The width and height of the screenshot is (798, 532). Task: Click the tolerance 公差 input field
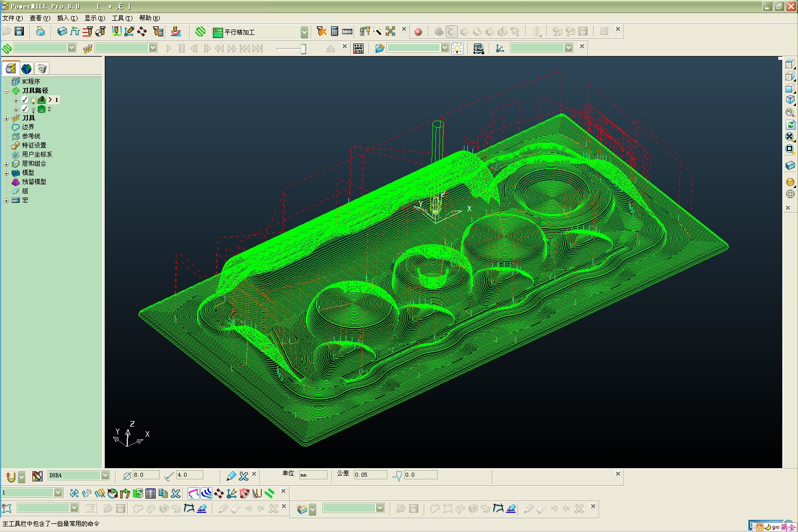coord(370,475)
